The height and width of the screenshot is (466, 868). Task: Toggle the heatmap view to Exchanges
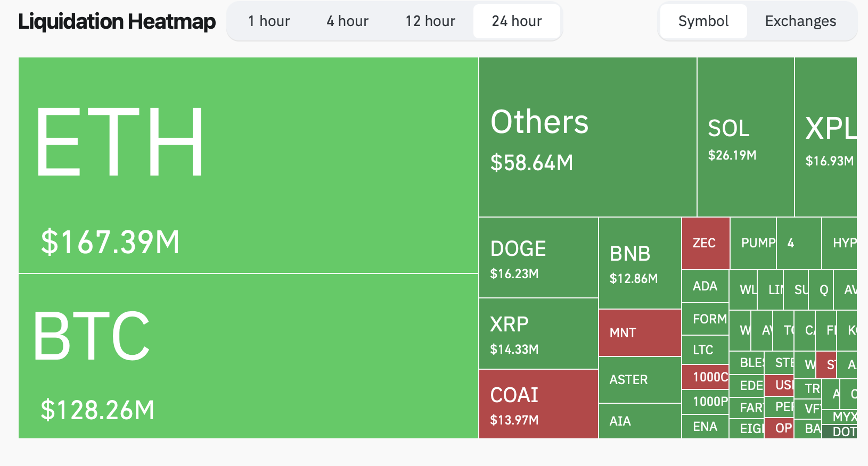800,21
